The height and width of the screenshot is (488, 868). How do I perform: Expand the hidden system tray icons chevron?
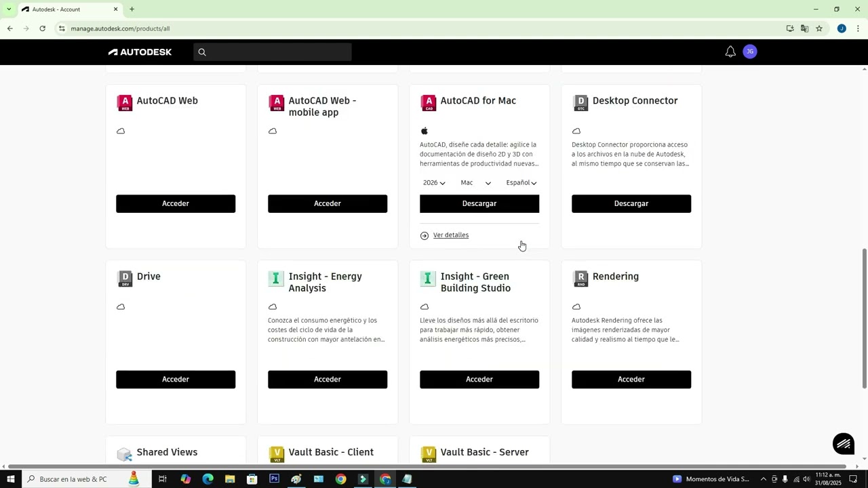click(763, 479)
